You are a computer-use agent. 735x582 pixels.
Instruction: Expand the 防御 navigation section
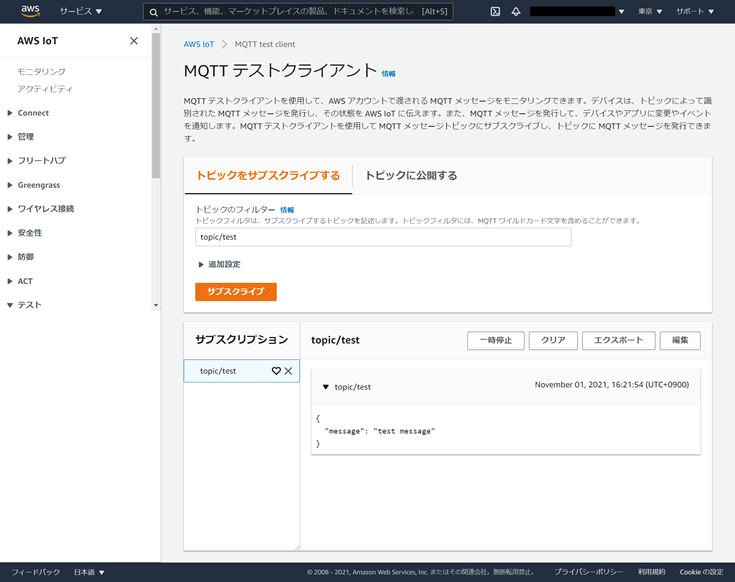[x=21, y=257]
